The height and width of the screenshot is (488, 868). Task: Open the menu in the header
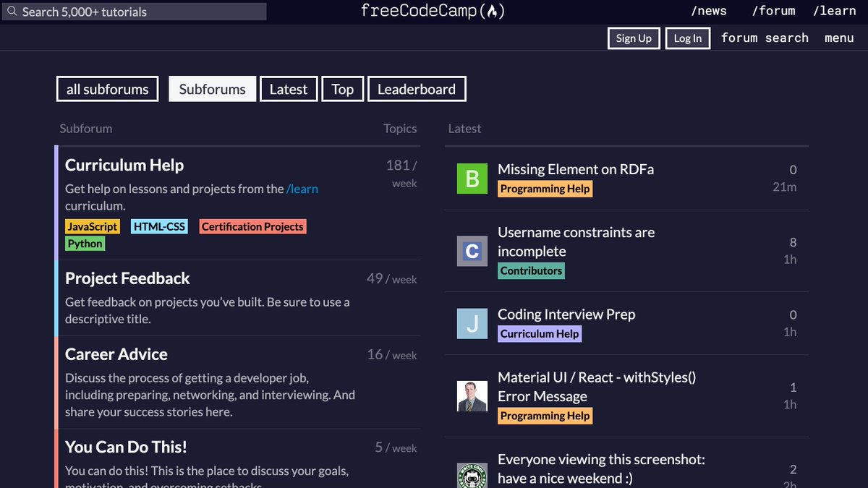[839, 38]
